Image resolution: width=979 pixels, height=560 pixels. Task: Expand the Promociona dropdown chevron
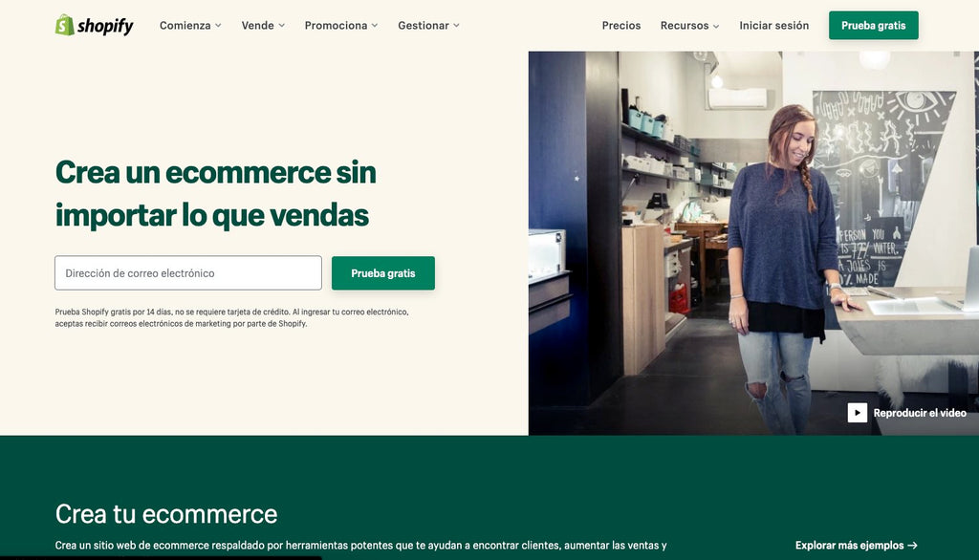pyautogui.click(x=375, y=26)
